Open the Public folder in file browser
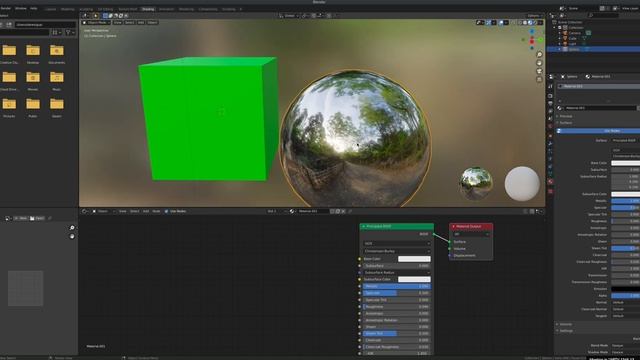Image resolution: width=640 pixels, height=360 pixels. (33, 107)
